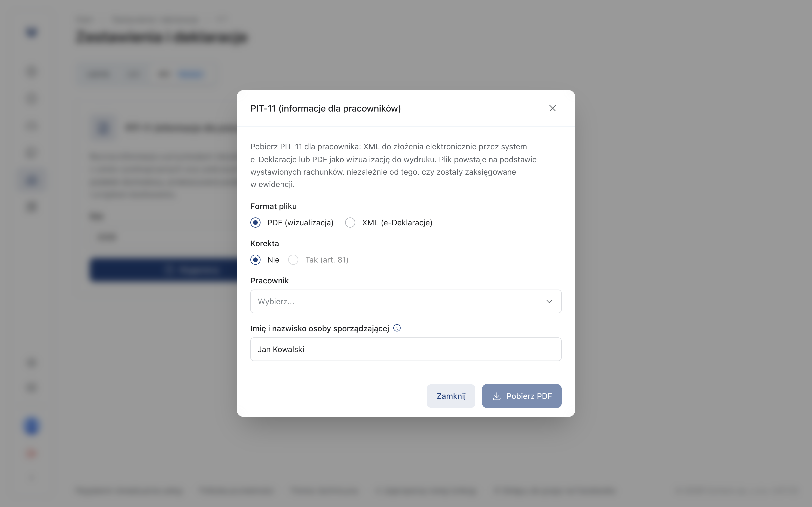Open the Pracownik Wybierz... dropdown
Viewport: 812px width, 507px height.
coord(406,301)
